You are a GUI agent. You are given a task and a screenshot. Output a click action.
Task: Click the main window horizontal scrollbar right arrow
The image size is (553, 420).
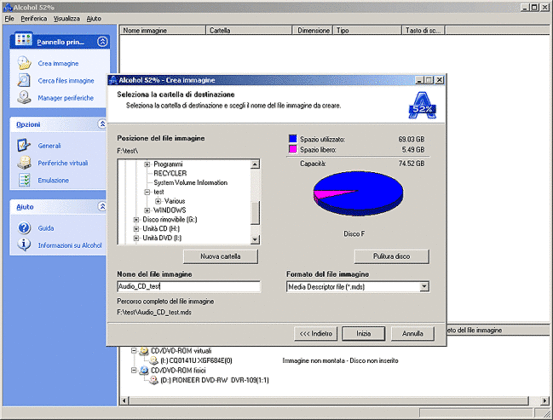point(545,401)
